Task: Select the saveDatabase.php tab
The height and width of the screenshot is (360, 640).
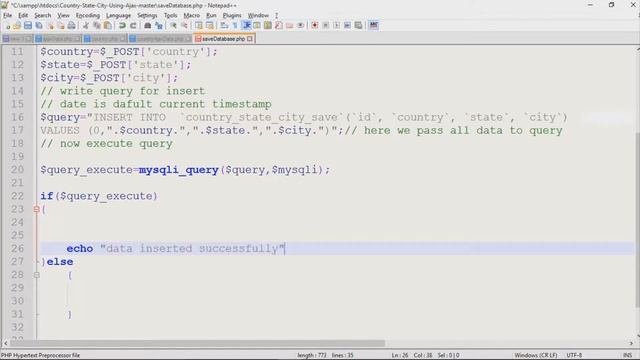Action: pyautogui.click(x=223, y=39)
